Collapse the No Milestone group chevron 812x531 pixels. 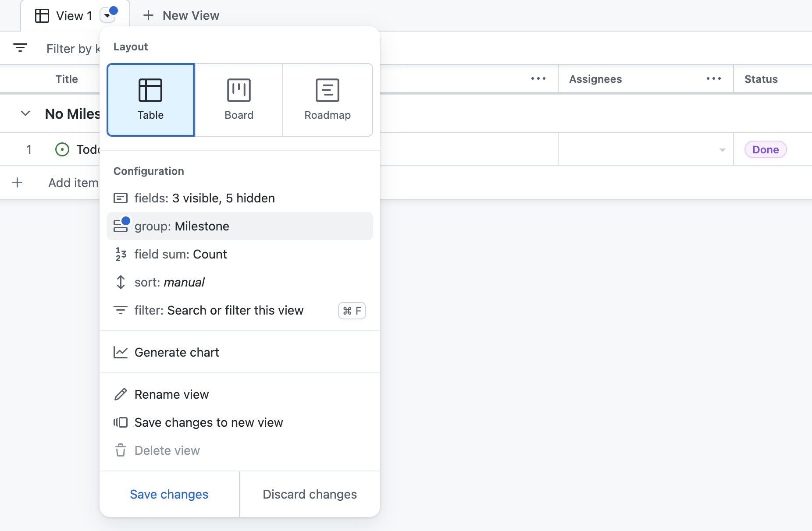pyautogui.click(x=25, y=113)
